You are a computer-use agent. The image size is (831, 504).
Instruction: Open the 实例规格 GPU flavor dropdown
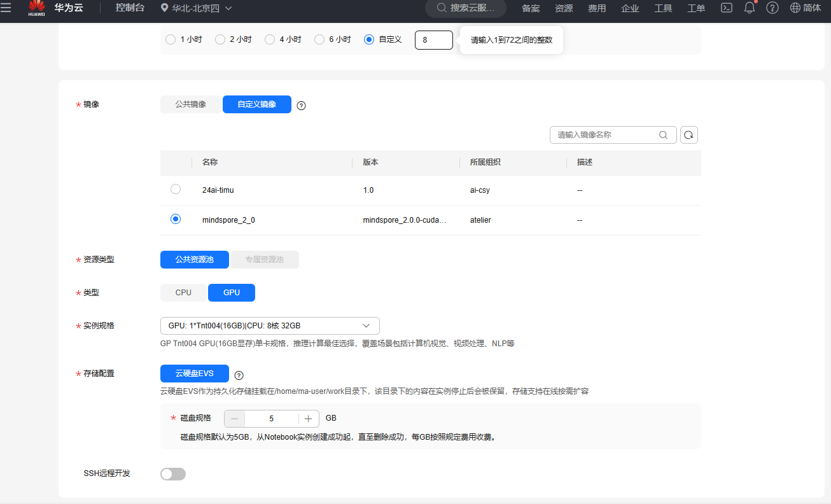point(270,326)
